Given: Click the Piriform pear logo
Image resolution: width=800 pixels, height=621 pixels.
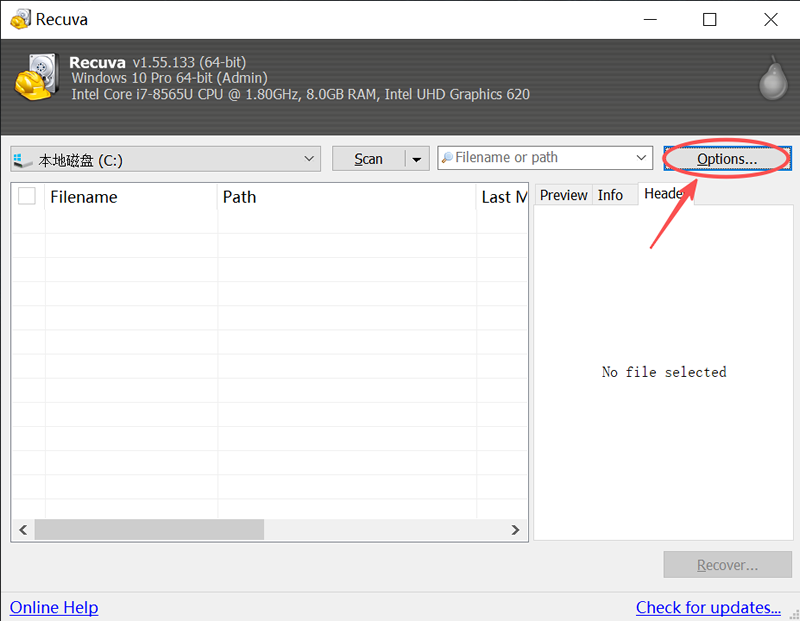Looking at the screenshot, I should (773, 78).
